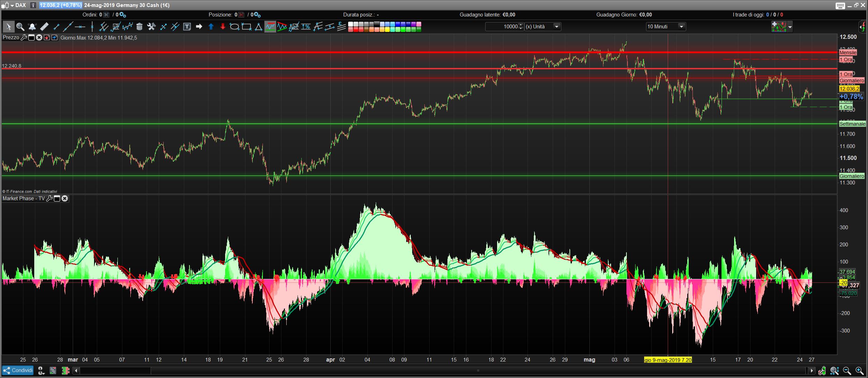Insert a blue up arrow marker
The height and width of the screenshot is (378, 868).
(211, 27)
